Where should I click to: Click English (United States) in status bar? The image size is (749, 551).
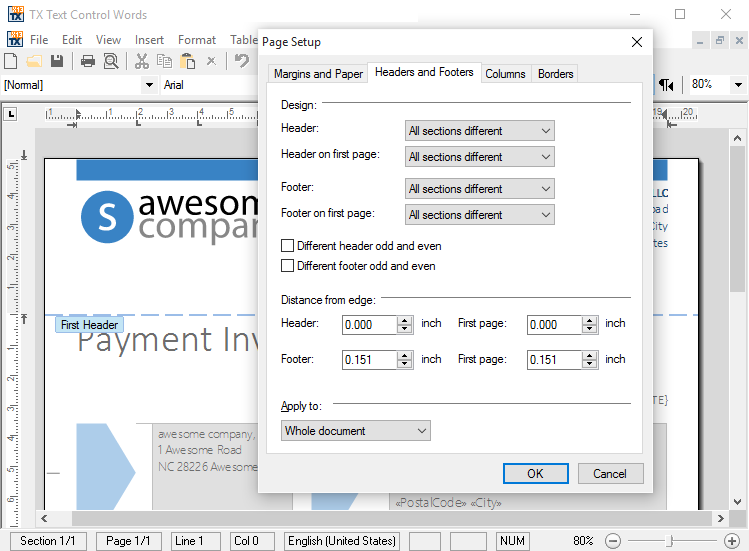[x=342, y=541]
